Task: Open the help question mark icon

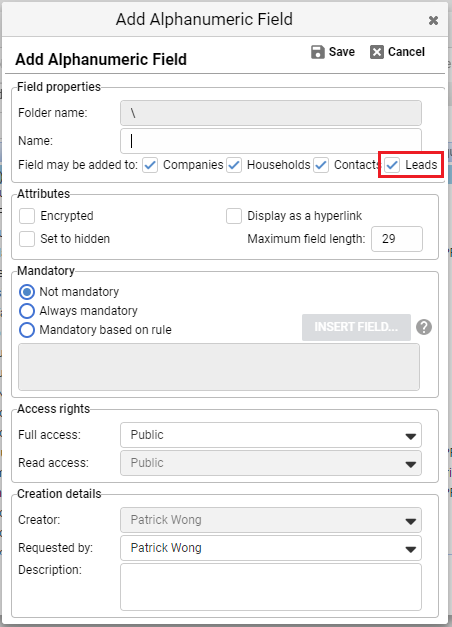Action: click(x=424, y=327)
